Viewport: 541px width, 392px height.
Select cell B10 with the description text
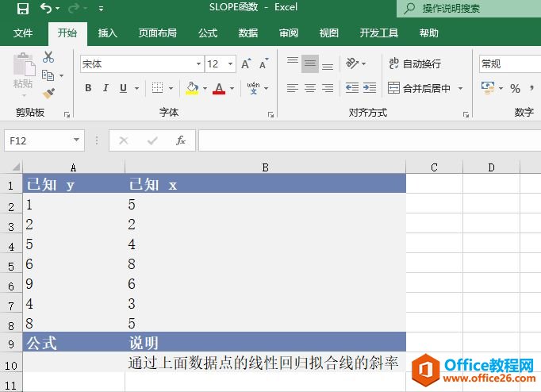265,363
